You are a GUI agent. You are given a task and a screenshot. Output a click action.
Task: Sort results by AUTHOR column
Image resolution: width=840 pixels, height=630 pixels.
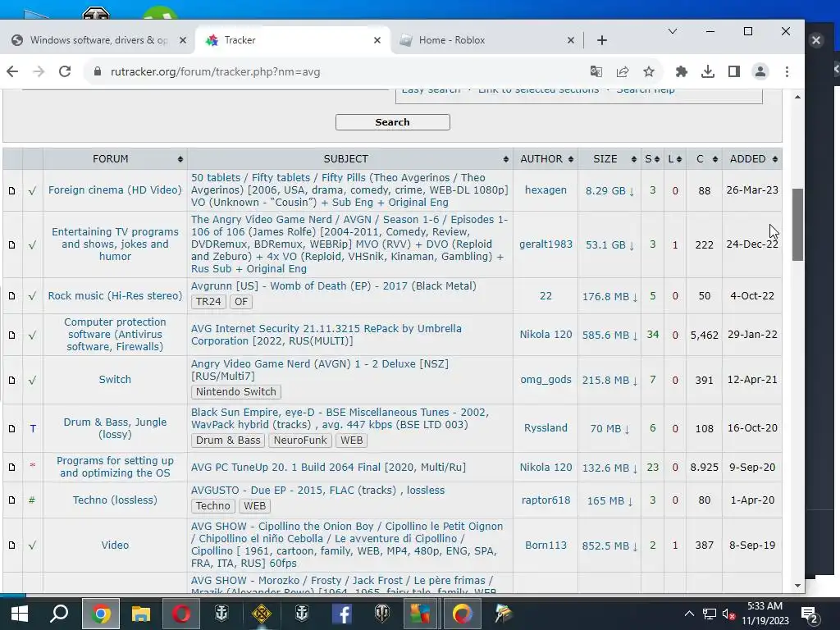[546, 158]
